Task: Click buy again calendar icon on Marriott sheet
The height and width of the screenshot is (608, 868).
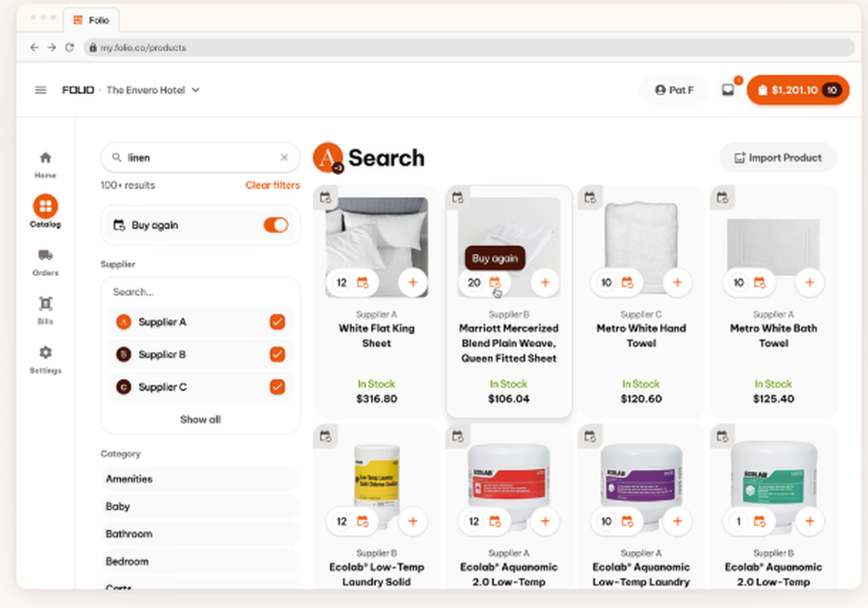Action: (x=495, y=283)
